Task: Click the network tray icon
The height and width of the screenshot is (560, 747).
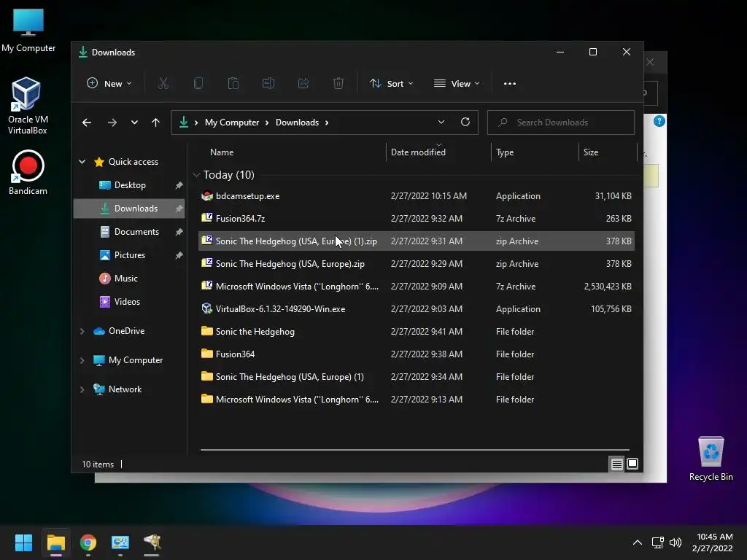Action: (x=658, y=542)
